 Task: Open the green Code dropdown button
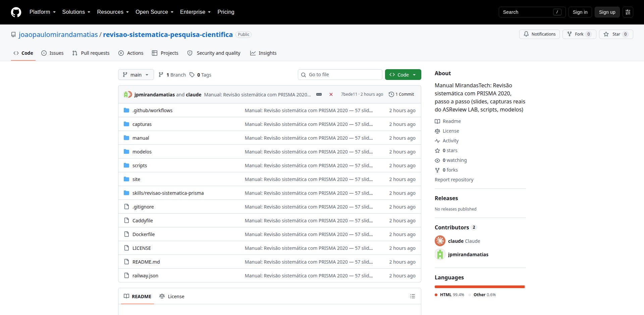(x=403, y=75)
